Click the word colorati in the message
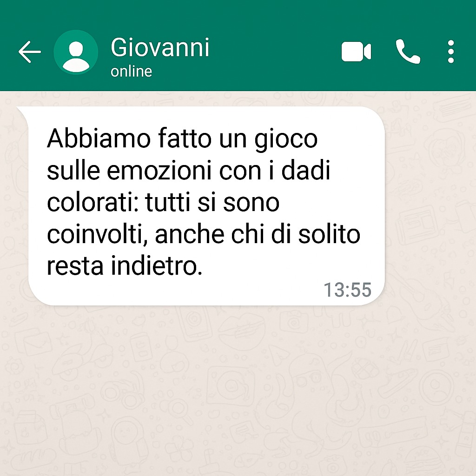The image size is (476, 476). coord(93,202)
